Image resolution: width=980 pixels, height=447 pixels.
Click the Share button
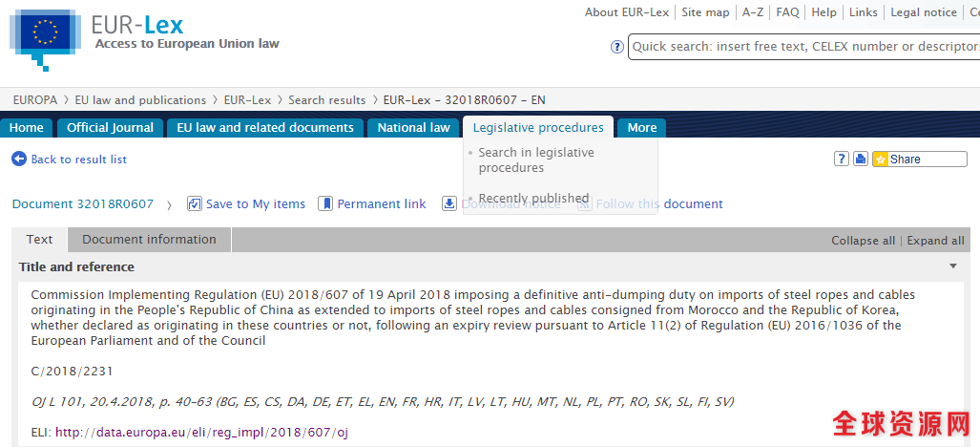tap(919, 160)
